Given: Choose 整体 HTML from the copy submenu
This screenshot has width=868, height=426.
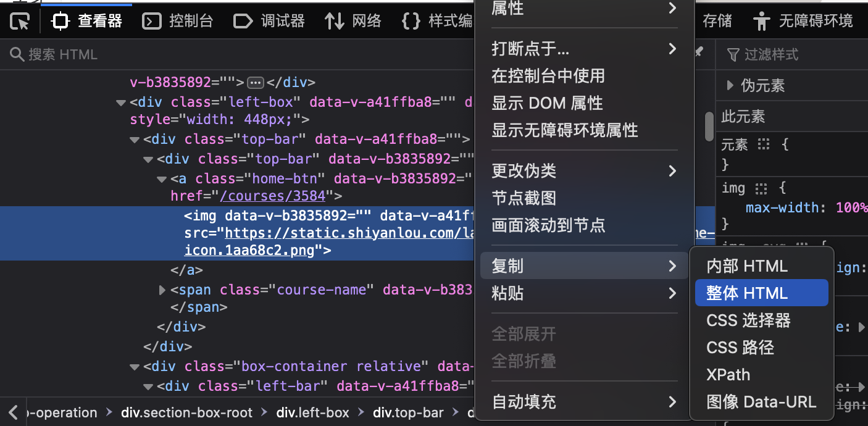Looking at the screenshot, I should tap(747, 293).
